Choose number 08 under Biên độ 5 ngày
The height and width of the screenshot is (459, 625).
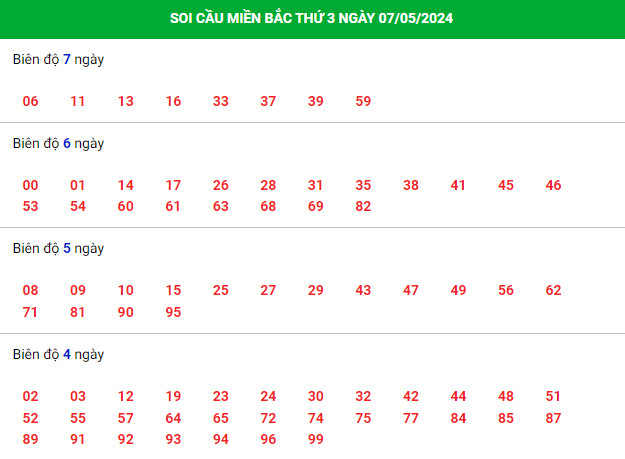click(30, 290)
